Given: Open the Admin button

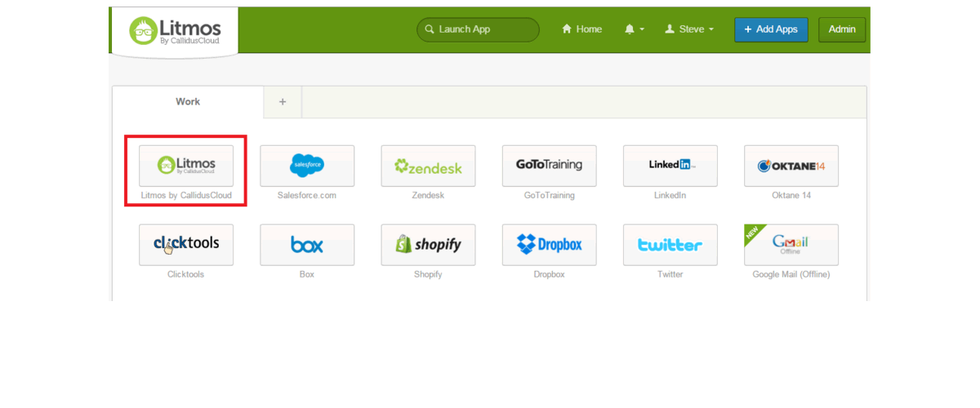Looking at the screenshot, I should [842, 29].
